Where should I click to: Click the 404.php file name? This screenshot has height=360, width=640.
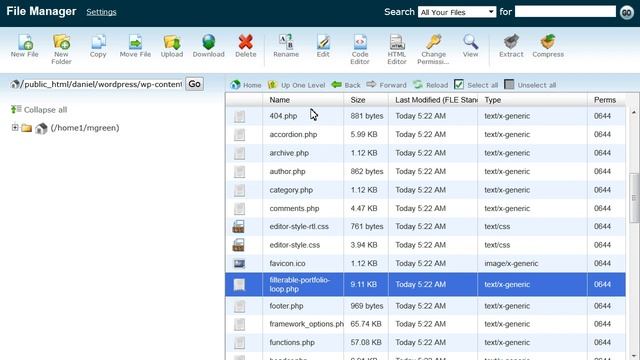pos(283,116)
